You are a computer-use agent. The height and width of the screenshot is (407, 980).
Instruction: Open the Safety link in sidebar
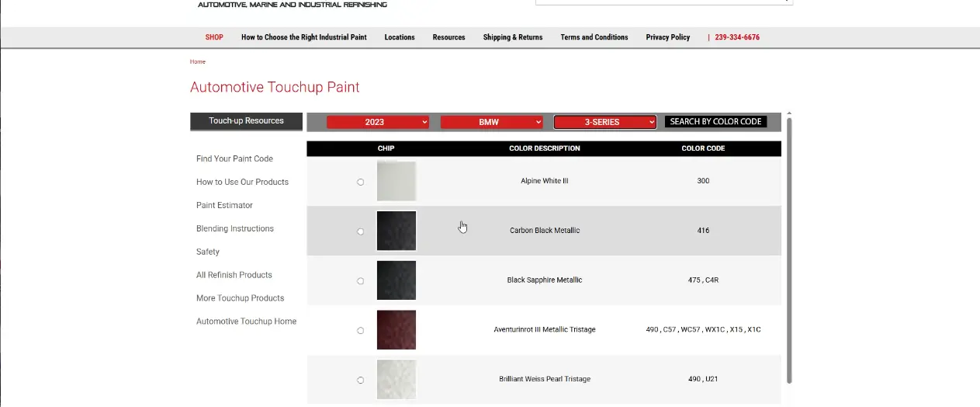tap(208, 252)
